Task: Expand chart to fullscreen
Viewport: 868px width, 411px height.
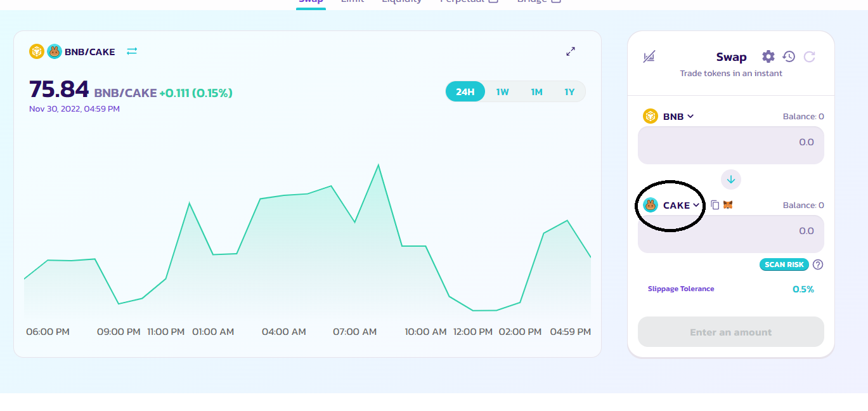Action: click(571, 51)
